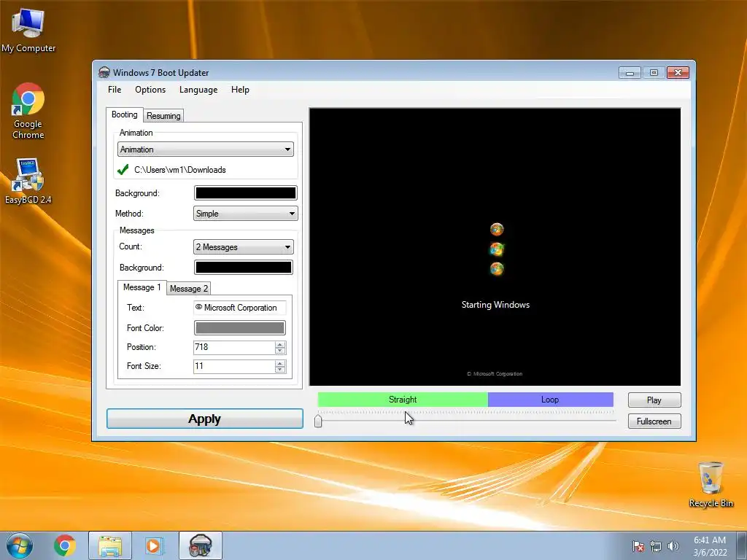Viewport: 747px width, 560px height.
Task: Open the Language menu
Action: [198, 90]
